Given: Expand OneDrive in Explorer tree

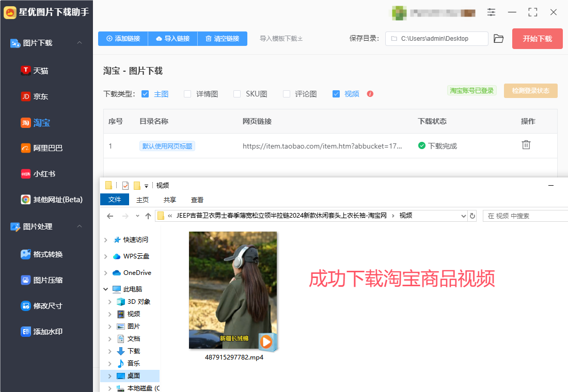Looking at the screenshot, I should coord(106,273).
